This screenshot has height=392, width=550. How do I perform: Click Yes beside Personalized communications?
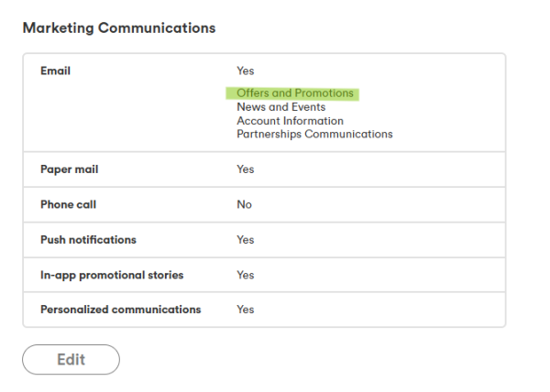[245, 310]
